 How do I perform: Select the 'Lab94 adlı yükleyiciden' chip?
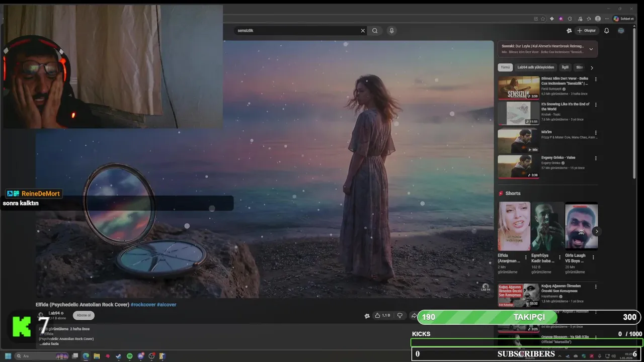pos(535,67)
